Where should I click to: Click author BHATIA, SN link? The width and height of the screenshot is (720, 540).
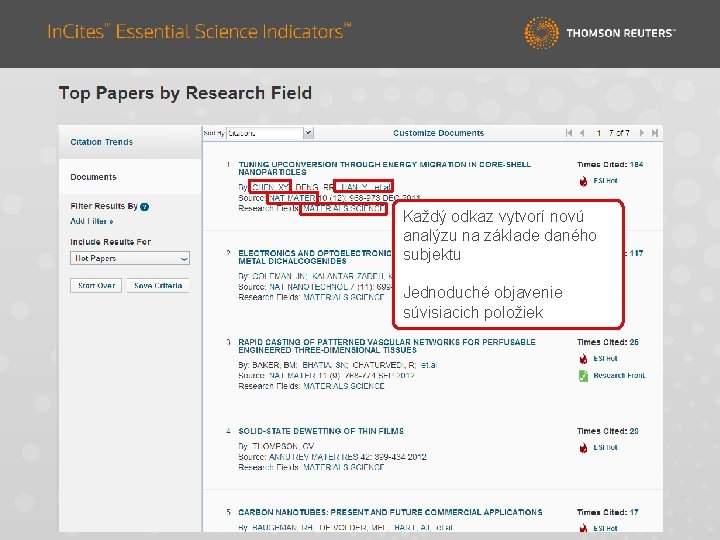[325, 365]
